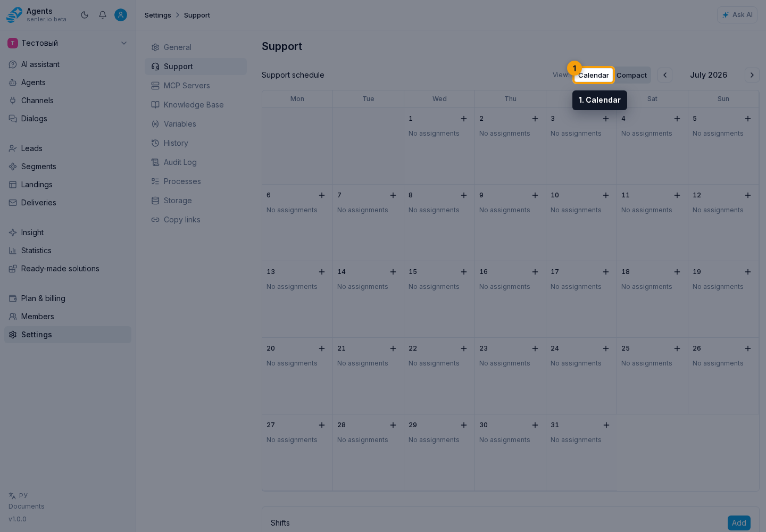Screen dimensions: 766x532
Task: Open Insight in sidebar
Action: [68, 232]
